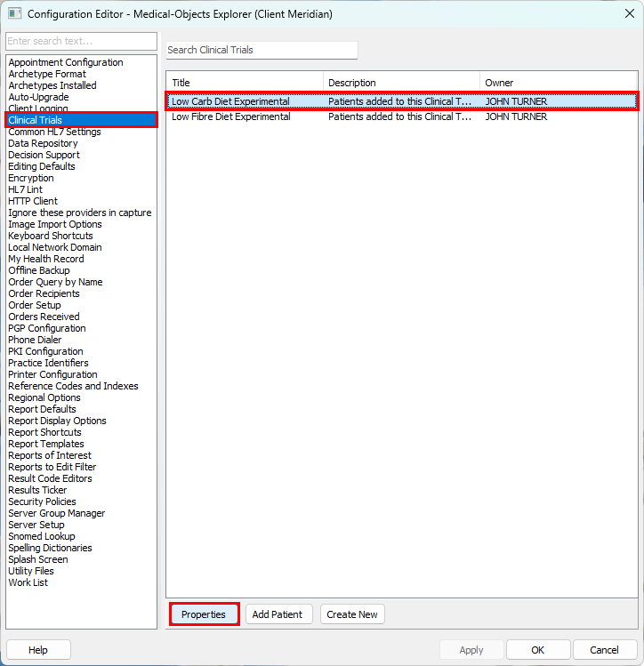This screenshot has height=666, width=644.
Task: Open the Work List settings
Action: (x=28, y=582)
